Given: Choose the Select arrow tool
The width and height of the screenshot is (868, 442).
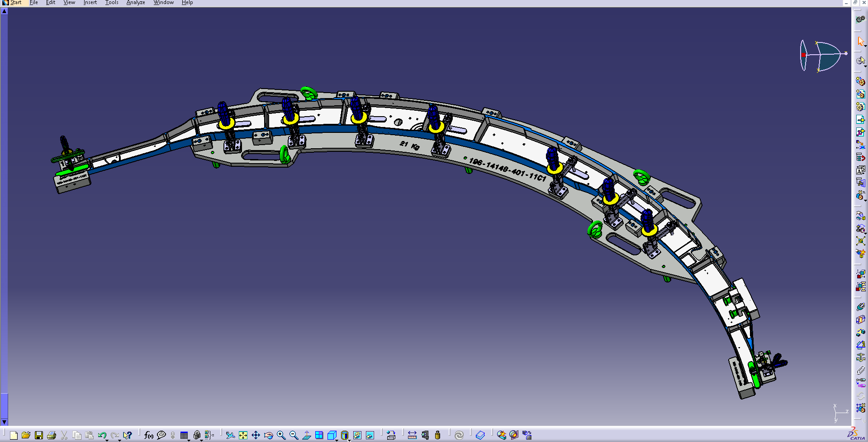Looking at the screenshot, I should click(x=860, y=41).
